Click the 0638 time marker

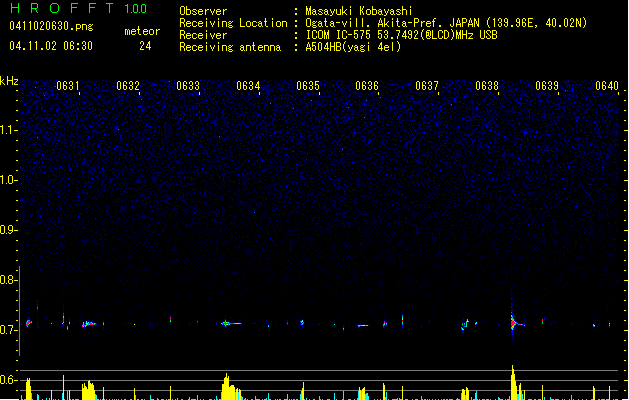(487, 86)
